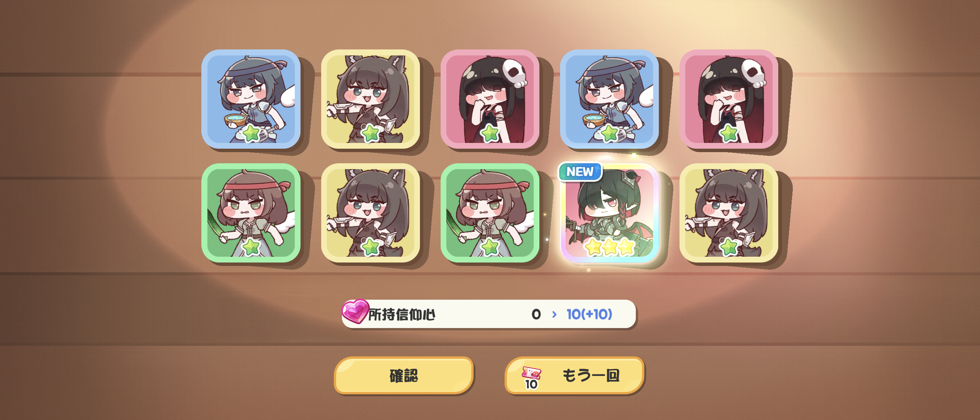Viewport: 980px width, 420px height.
Task: Select the skull-hat girl card, third in top row
Action: pos(490,99)
